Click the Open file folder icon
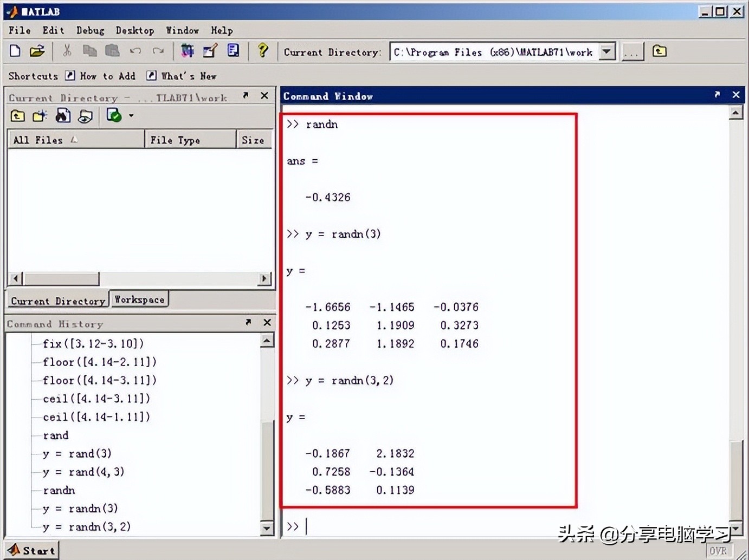The width and height of the screenshot is (749, 560). pyautogui.click(x=37, y=51)
